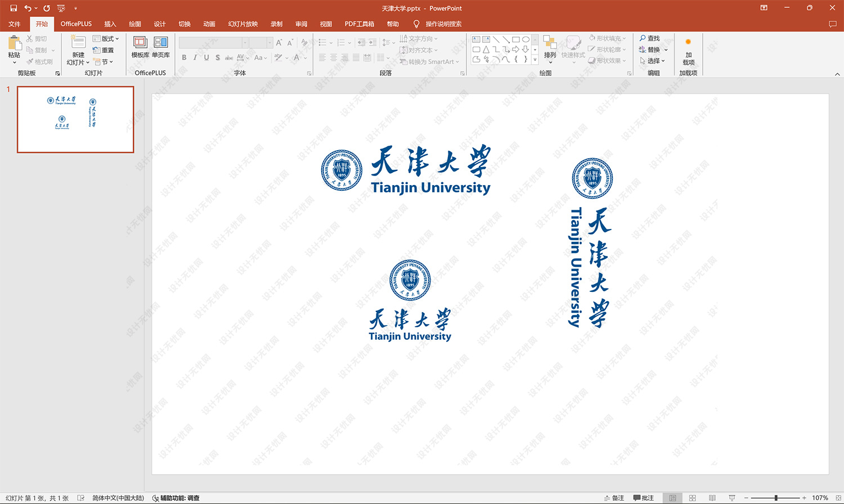Click the Paste (粘贴) clipboard icon

14,43
